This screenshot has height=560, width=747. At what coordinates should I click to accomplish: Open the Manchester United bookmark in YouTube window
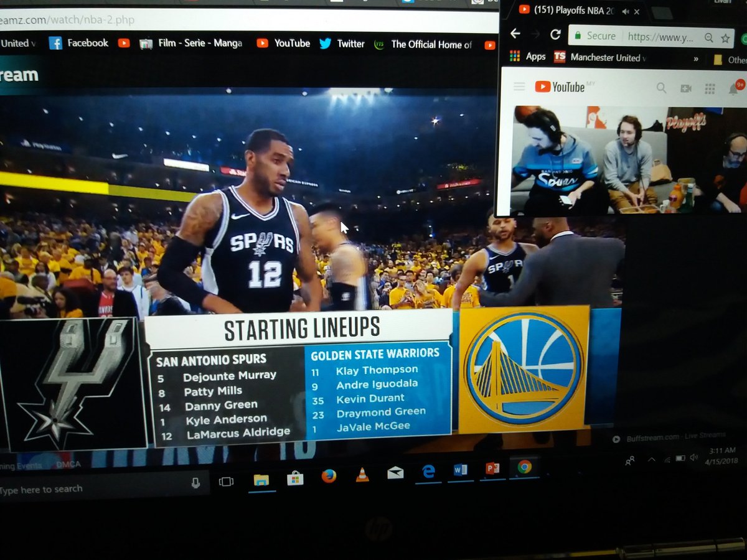600,57
